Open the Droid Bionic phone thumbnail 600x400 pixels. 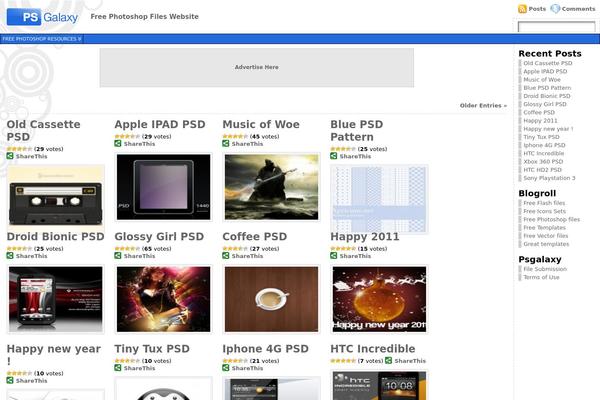[55, 299]
